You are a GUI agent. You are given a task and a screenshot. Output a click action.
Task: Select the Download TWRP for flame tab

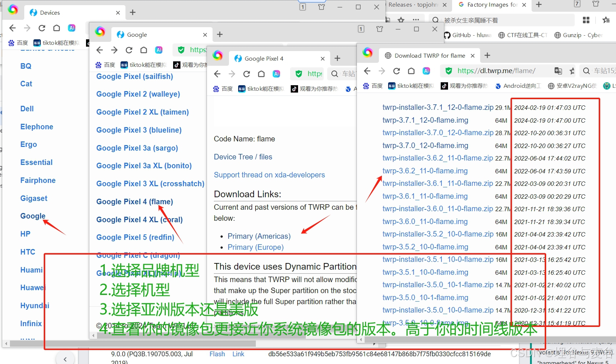(x=429, y=55)
